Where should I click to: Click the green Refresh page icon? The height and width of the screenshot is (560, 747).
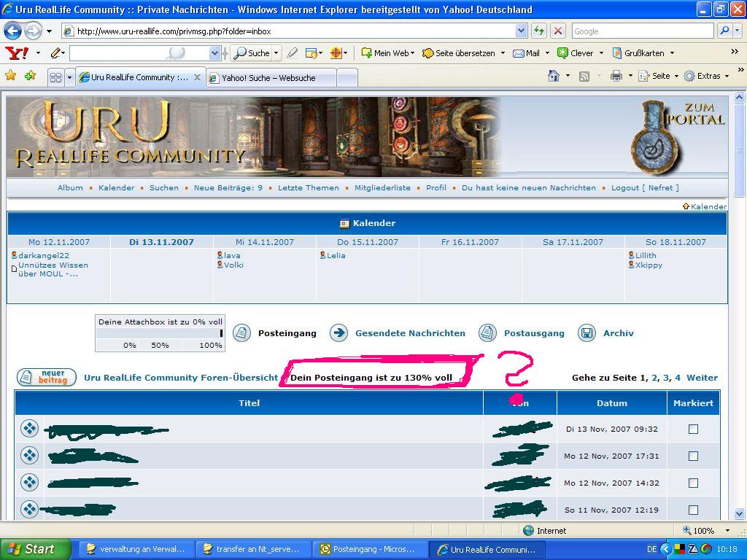pos(539,31)
